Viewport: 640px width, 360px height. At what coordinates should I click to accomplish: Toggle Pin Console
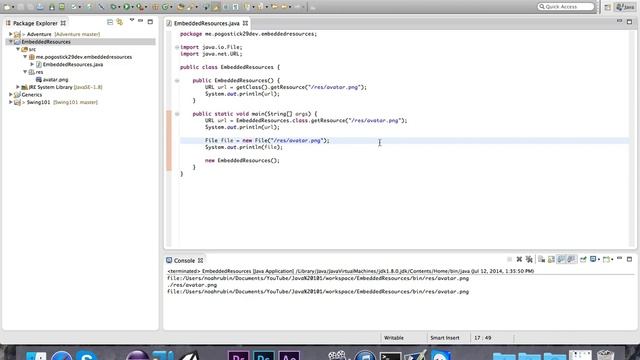[x=583, y=259]
